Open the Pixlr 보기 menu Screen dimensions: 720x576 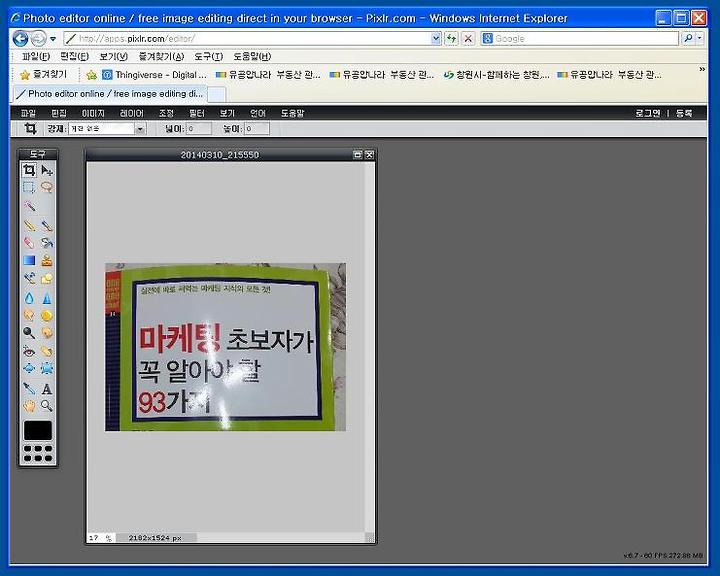pyautogui.click(x=227, y=113)
